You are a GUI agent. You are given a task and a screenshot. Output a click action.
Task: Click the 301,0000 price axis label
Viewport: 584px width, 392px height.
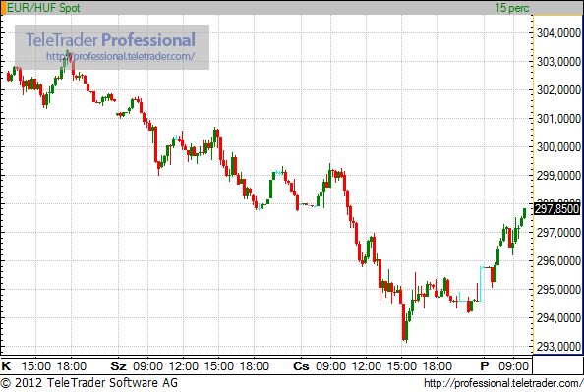click(x=558, y=119)
